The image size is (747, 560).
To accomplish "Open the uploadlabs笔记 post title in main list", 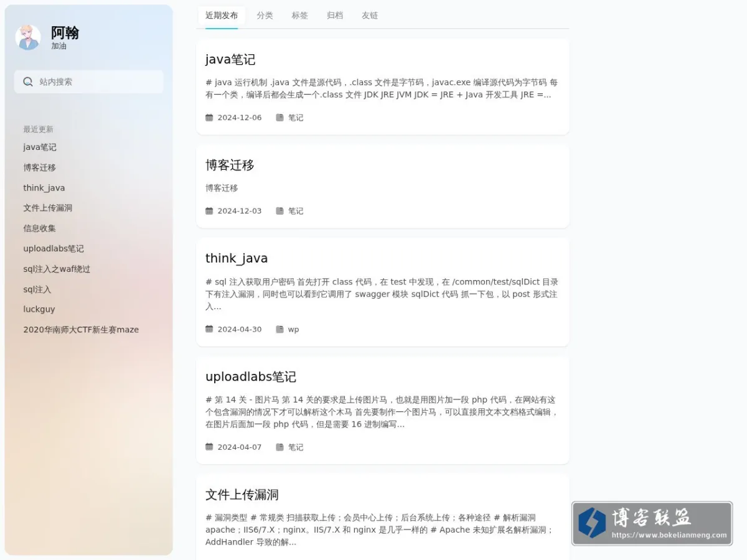I will click(251, 376).
